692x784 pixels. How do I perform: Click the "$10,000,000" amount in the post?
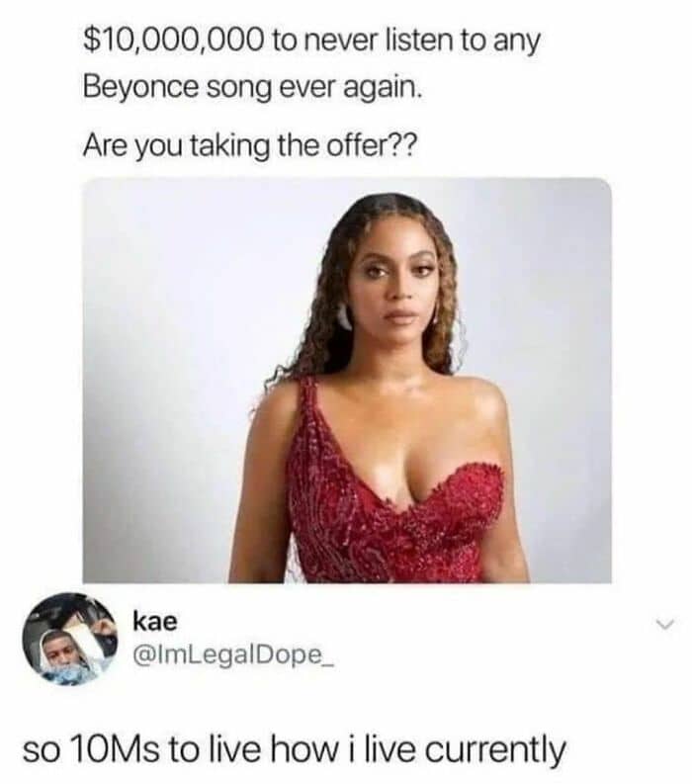[x=172, y=41]
